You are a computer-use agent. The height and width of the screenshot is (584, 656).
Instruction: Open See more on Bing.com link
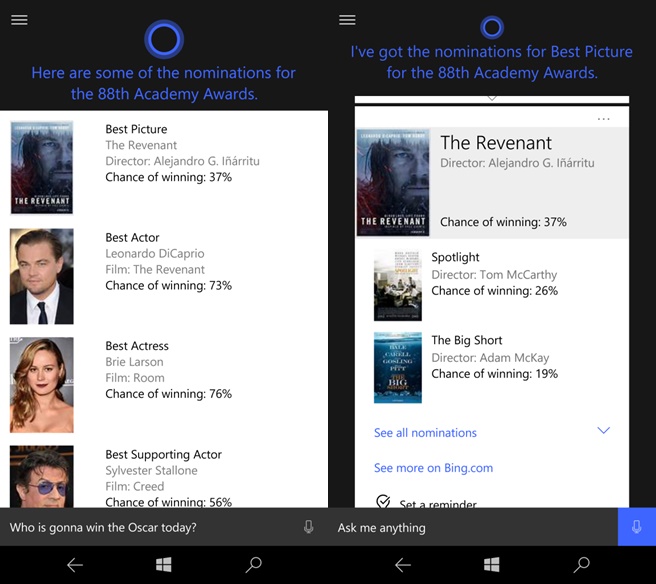coord(433,468)
